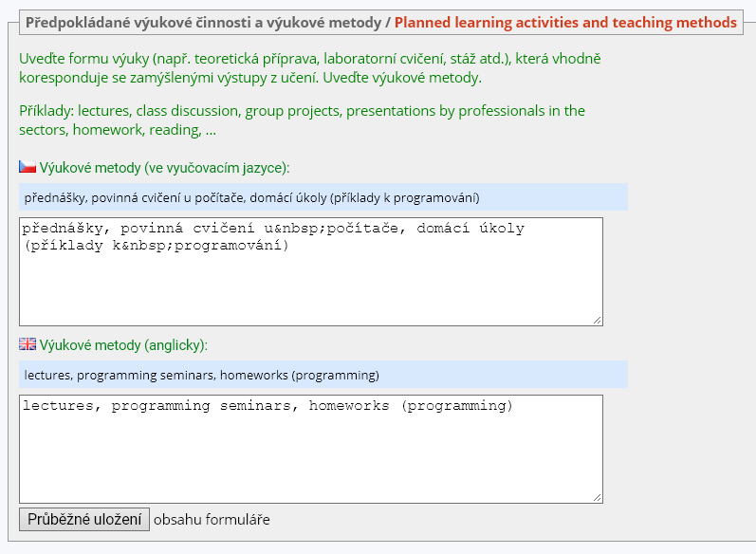The width and height of the screenshot is (756, 554).
Task: Select the English preview text in blue box
Action: 202,376
